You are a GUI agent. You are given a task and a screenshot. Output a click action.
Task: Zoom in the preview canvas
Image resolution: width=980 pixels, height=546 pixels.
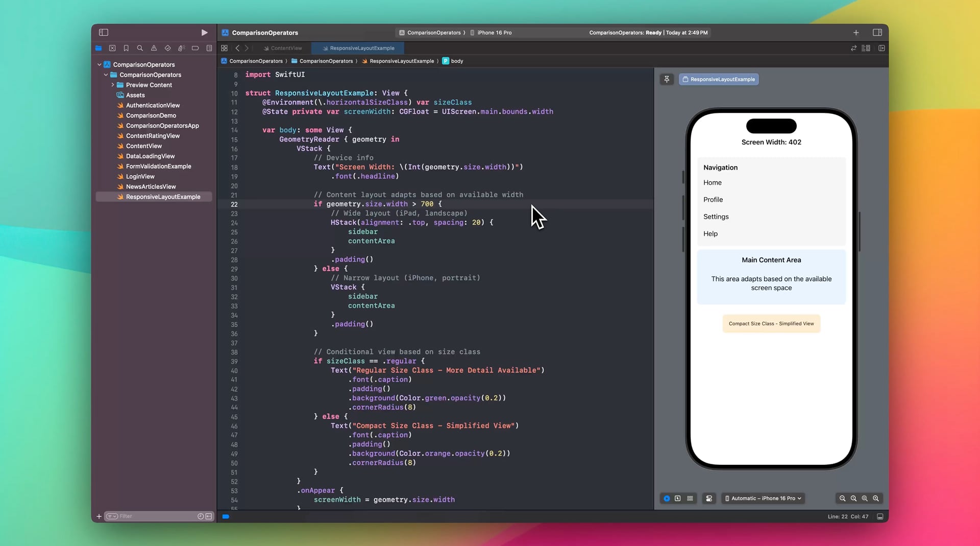876,498
